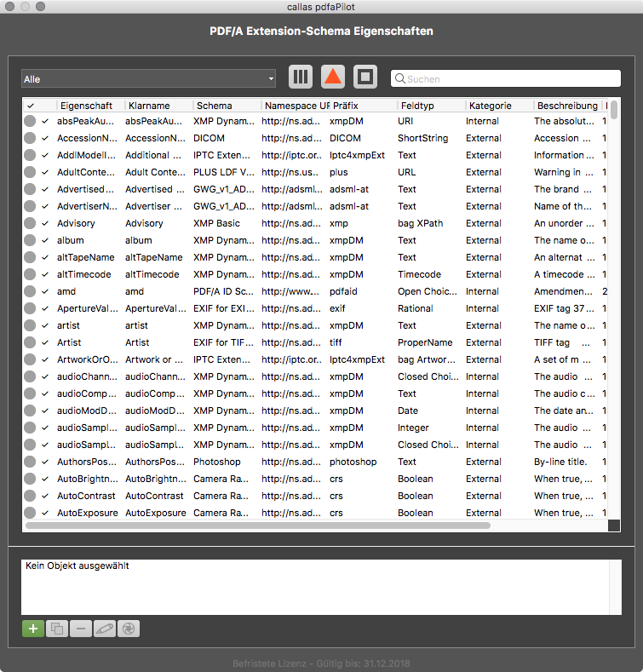
Task: Click the round aperture icon in bottom toolbar
Action: pos(129,629)
